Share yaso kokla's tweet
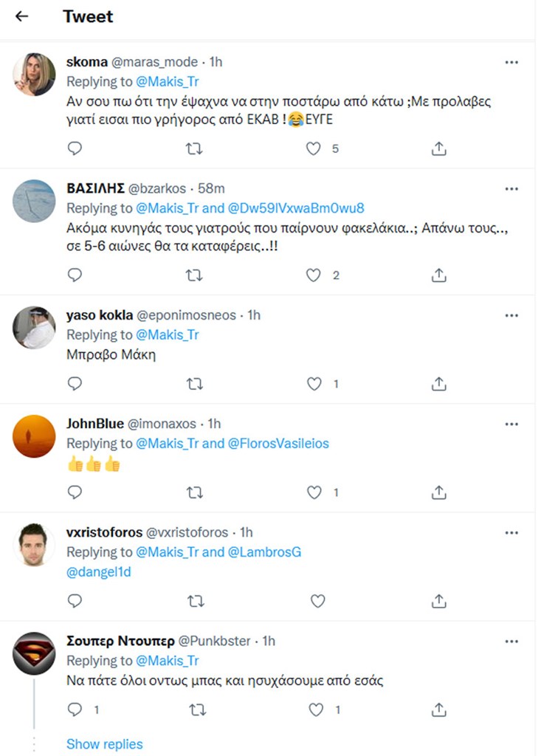 pos(438,384)
